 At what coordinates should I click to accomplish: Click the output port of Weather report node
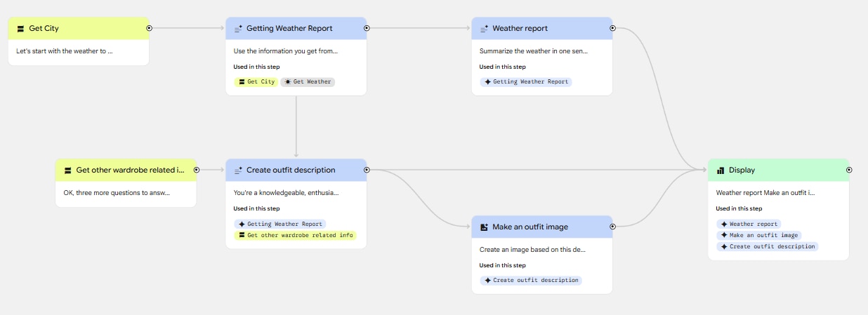click(x=612, y=28)
